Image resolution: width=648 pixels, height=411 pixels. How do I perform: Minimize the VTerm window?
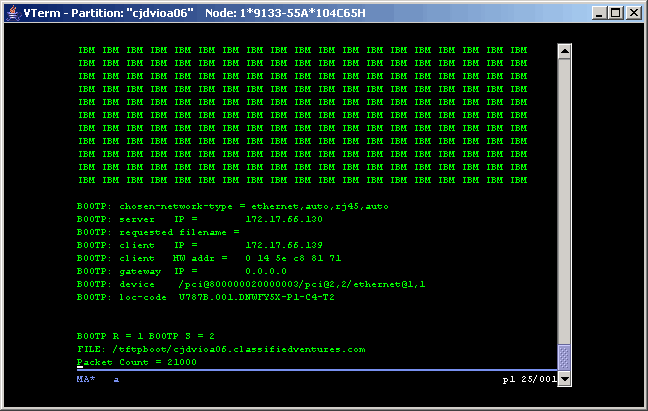coord(595,13)
